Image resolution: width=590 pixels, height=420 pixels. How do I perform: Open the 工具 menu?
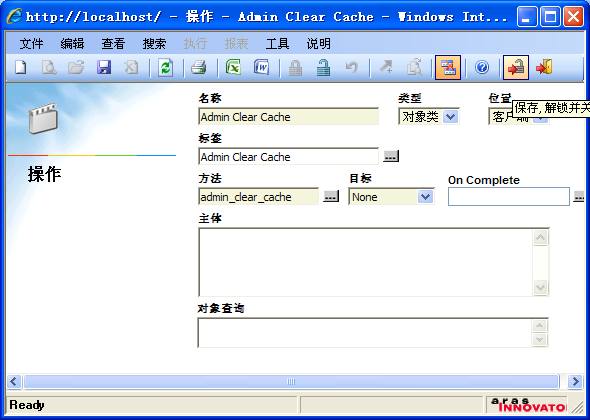pyautogui.click(x=277, y=44)
